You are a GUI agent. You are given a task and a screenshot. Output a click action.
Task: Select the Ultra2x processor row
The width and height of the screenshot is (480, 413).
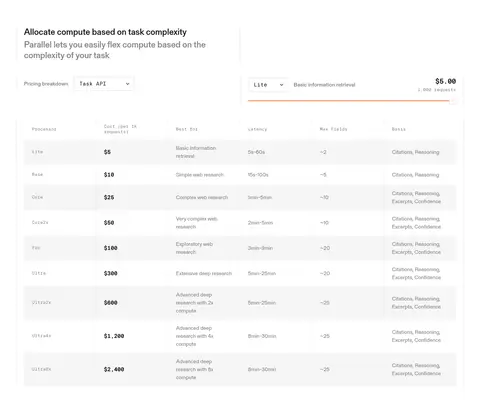click(240, 303)
